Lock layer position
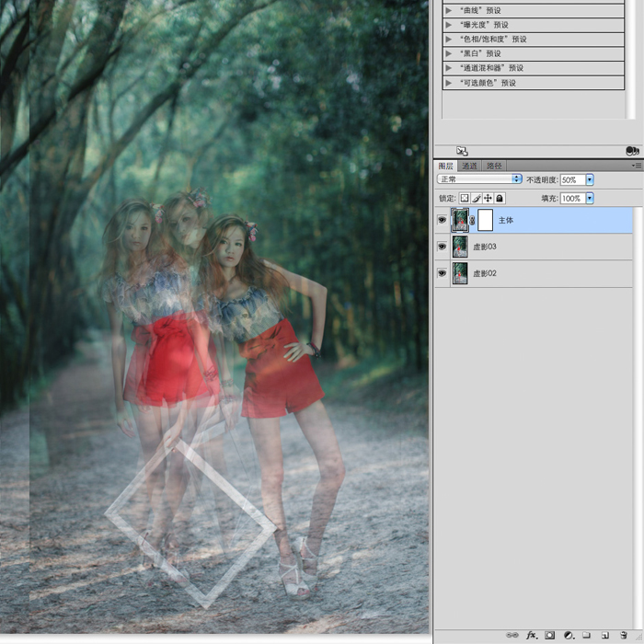The image size is (644, 644). point(488,199)
